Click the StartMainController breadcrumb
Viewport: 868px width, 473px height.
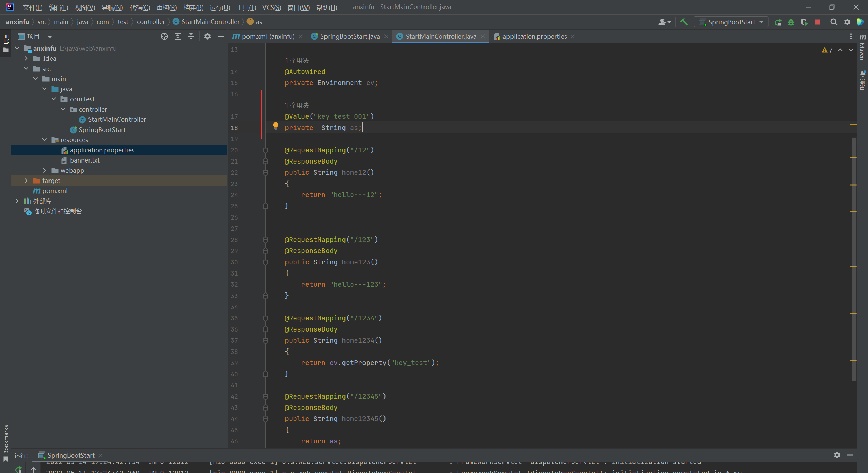coord(210,22)
